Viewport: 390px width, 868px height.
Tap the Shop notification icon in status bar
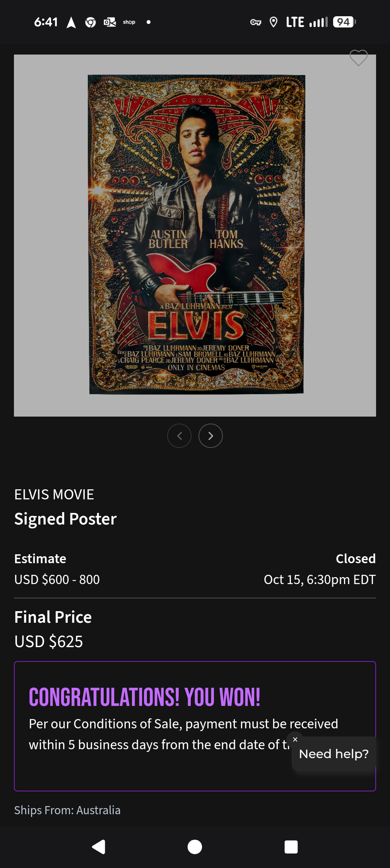pos(129,22)
